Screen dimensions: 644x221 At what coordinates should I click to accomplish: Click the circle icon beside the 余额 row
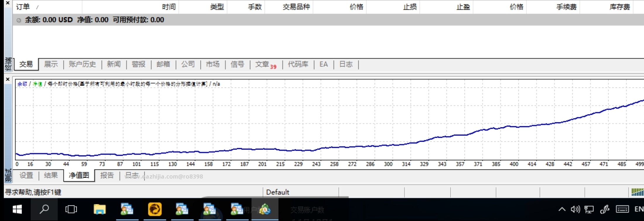(x=19, y=20)
